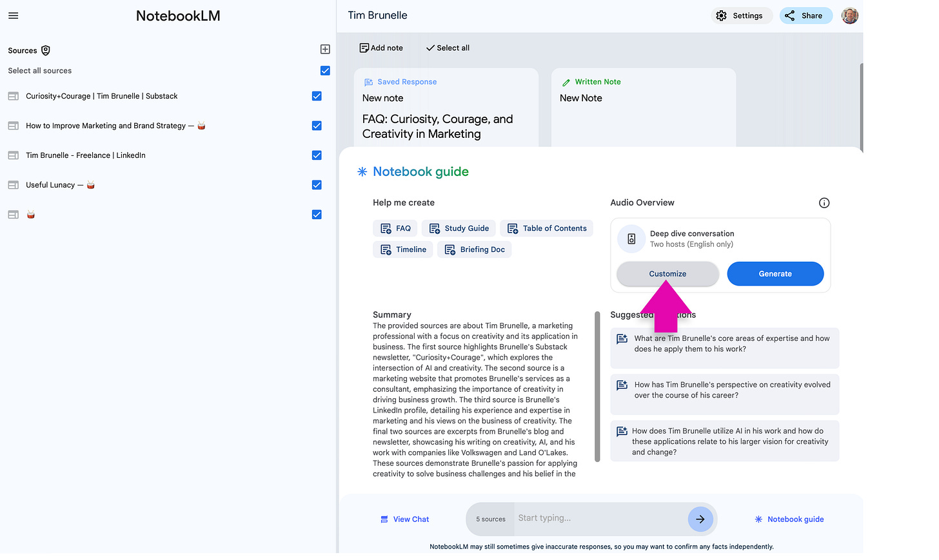Click source icon beside How to Improve Marketing
The width and height of the screenshot is (939, 560).
13,126
